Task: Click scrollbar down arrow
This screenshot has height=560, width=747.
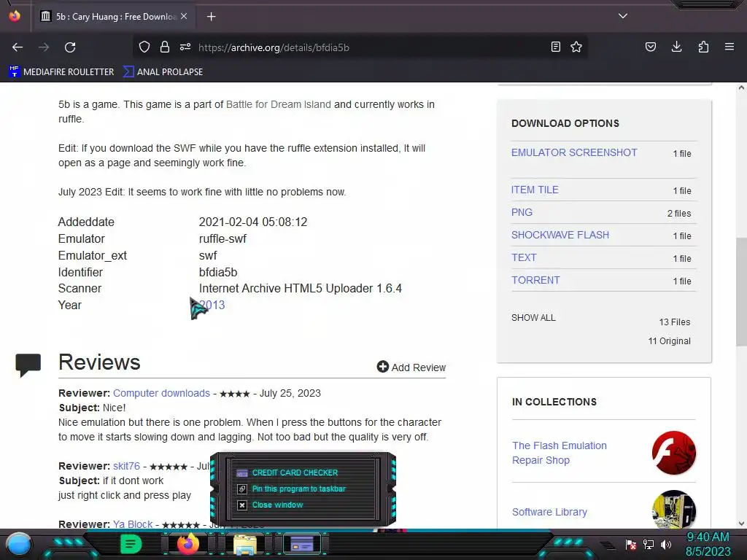Action: [741, 524]
